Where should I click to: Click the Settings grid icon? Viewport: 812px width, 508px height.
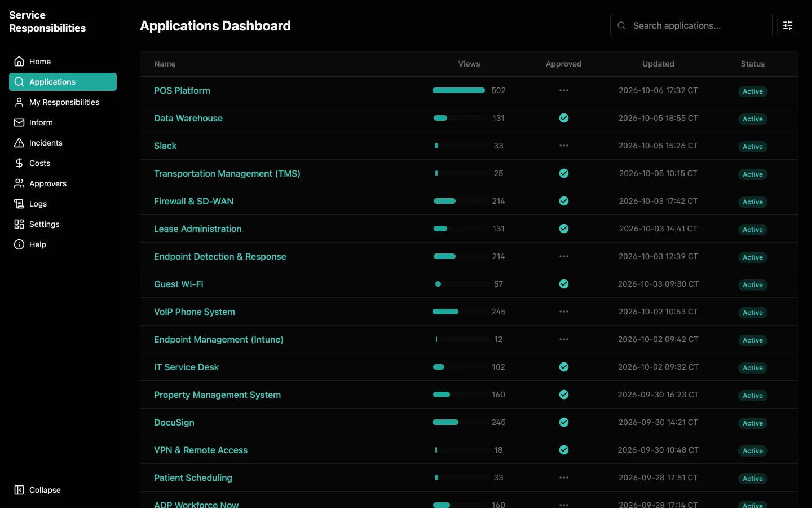tap(19, 224)
